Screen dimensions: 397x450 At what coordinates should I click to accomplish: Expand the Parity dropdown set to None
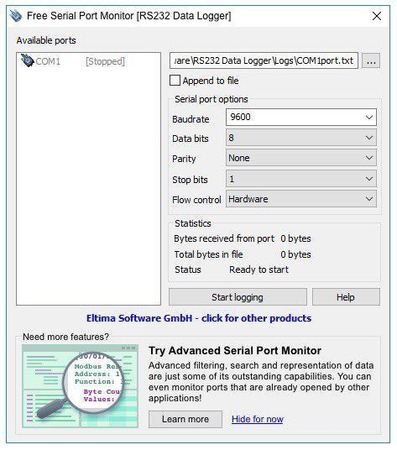301,158
